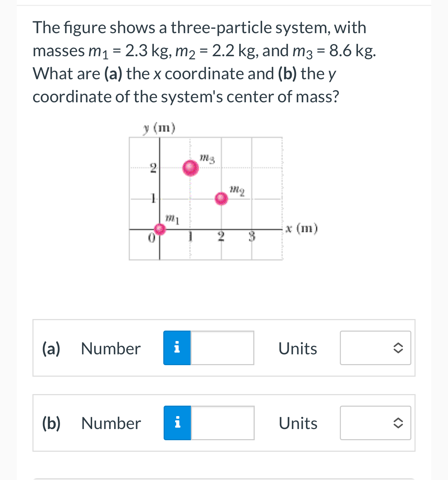Click the info icon beside part (b) Number field

(177, 423)
